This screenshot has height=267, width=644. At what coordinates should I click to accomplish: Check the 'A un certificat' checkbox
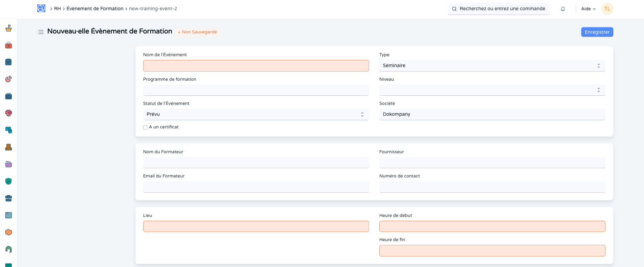[x=145, y=127]
